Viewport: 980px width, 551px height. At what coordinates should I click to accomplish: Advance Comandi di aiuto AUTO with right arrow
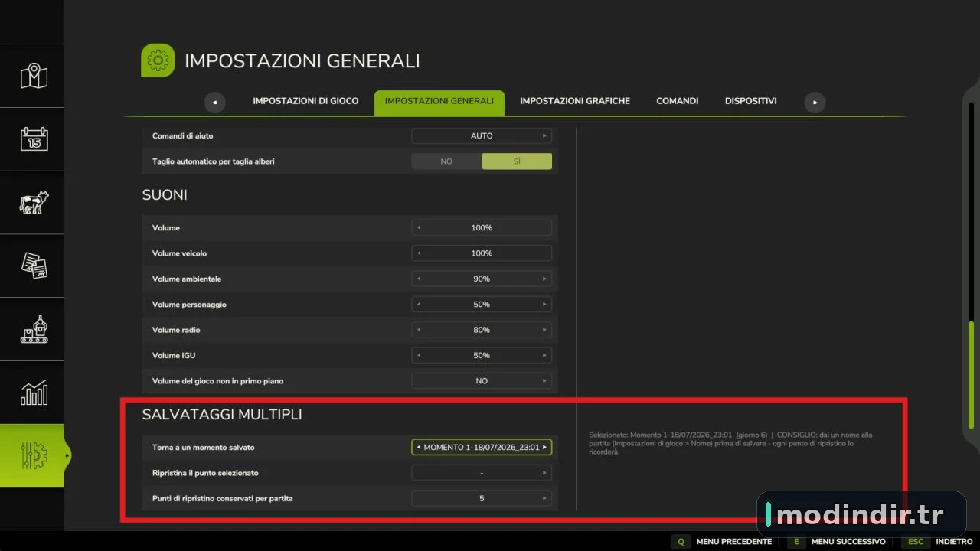tap(544, 136)
